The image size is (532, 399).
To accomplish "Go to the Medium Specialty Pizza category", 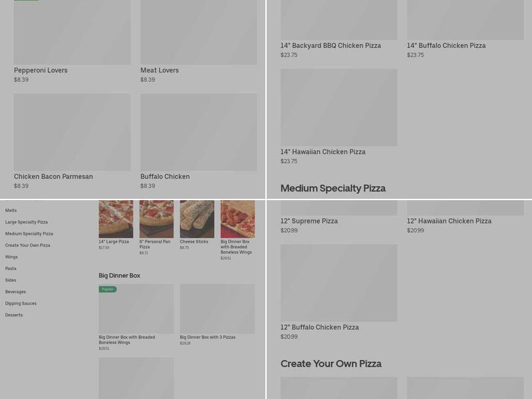I will [29, 233].
